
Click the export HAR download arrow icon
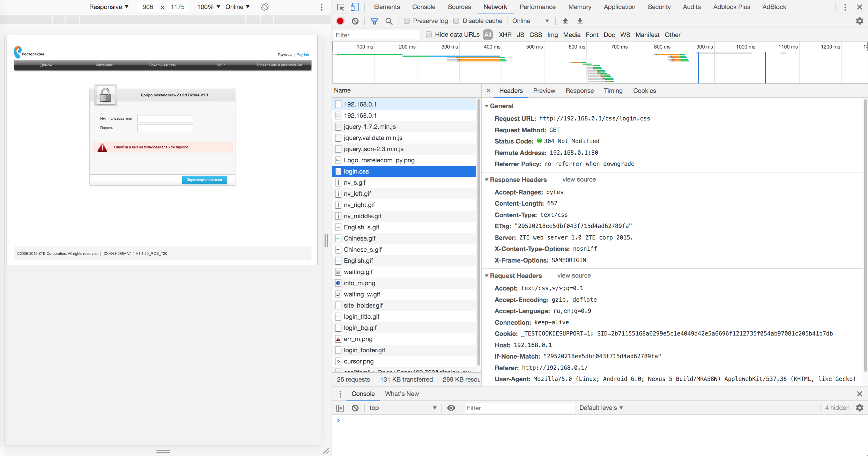(580, 21)
